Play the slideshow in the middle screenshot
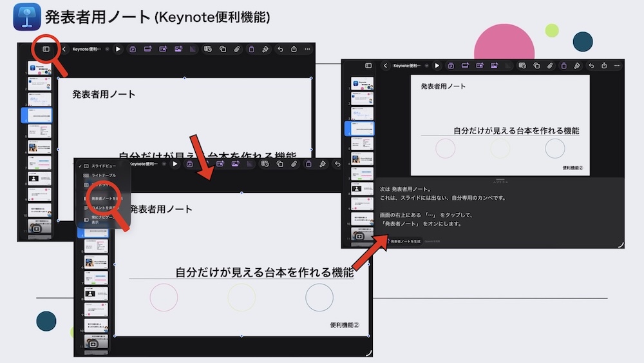 175,164
